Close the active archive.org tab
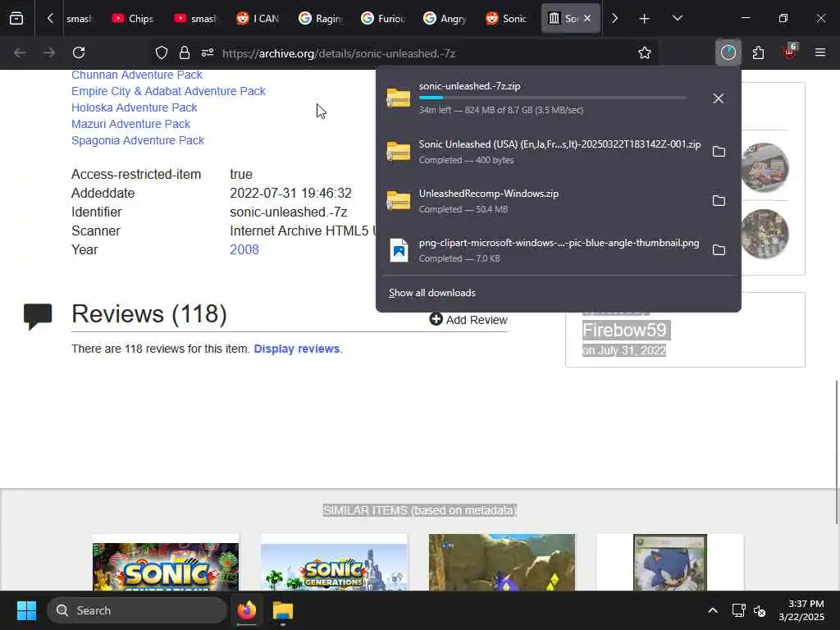The image size is (840, 630). 587,18
